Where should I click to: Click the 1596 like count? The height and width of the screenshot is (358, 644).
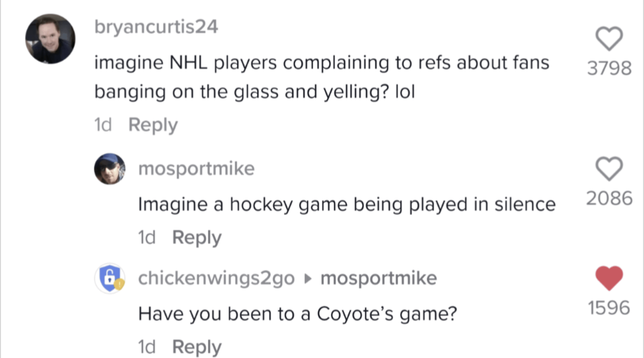coord(609,308)
